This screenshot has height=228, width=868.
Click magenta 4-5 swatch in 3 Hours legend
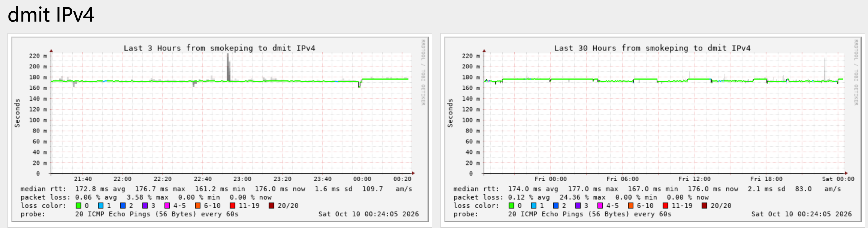pyautogui.click(x=167, y=206)
